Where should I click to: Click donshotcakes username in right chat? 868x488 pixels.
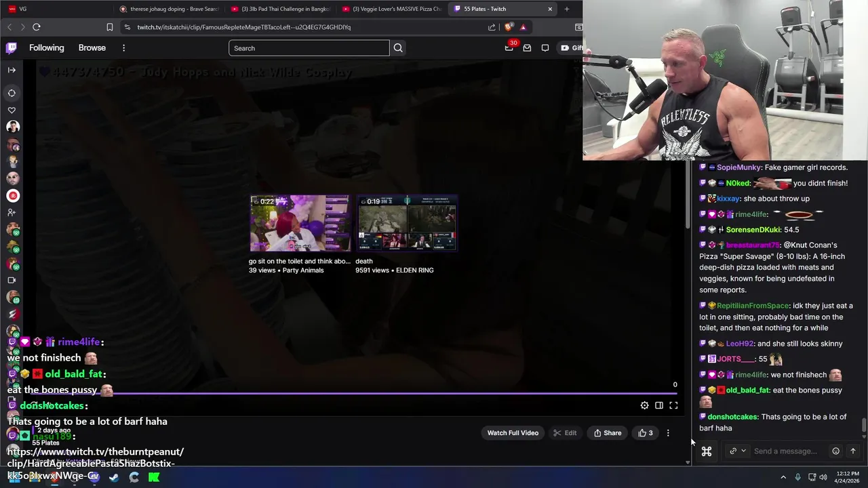[x=732, y=417]
